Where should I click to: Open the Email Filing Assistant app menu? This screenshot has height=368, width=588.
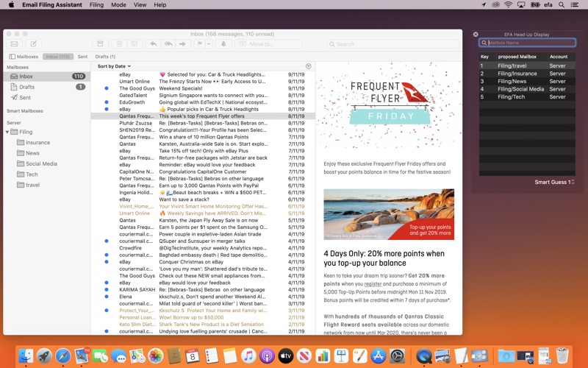pos(51,5)
